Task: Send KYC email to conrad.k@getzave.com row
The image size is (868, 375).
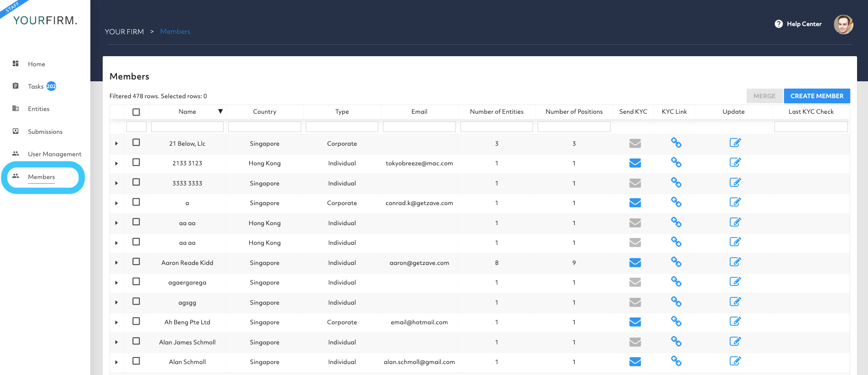Action: pos(635,203)
